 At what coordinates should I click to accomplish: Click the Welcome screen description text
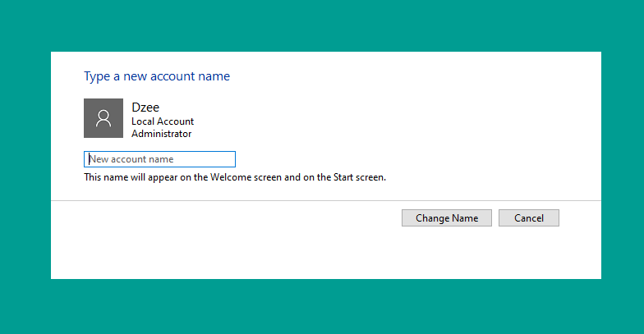pos(235,177)
